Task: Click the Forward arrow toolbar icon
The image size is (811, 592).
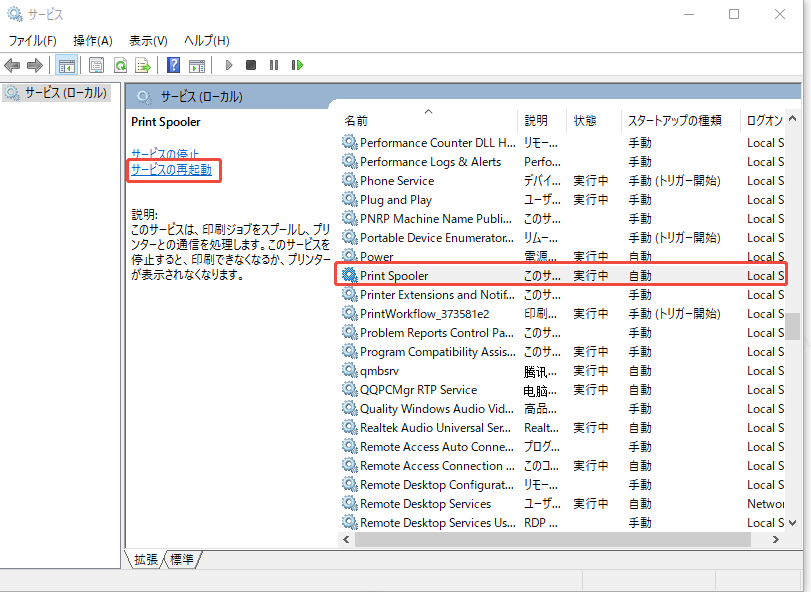Action: pyautogui.click(x=35, y=66)
